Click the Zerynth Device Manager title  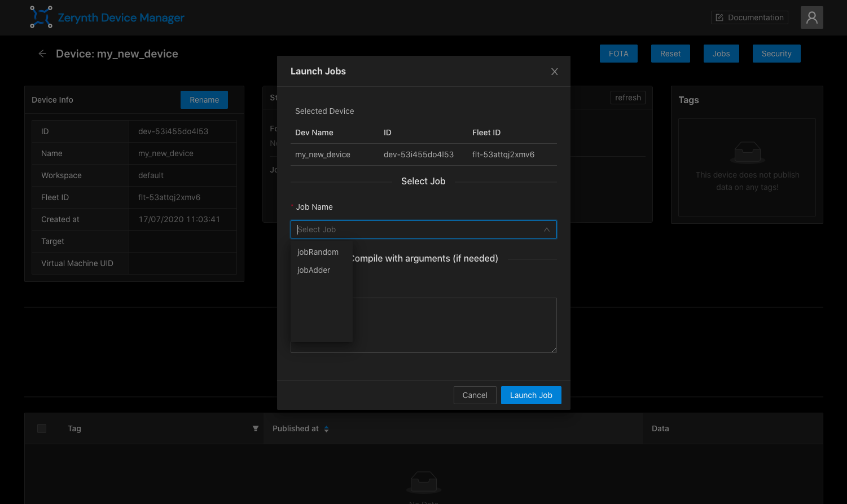pos(121,17)
